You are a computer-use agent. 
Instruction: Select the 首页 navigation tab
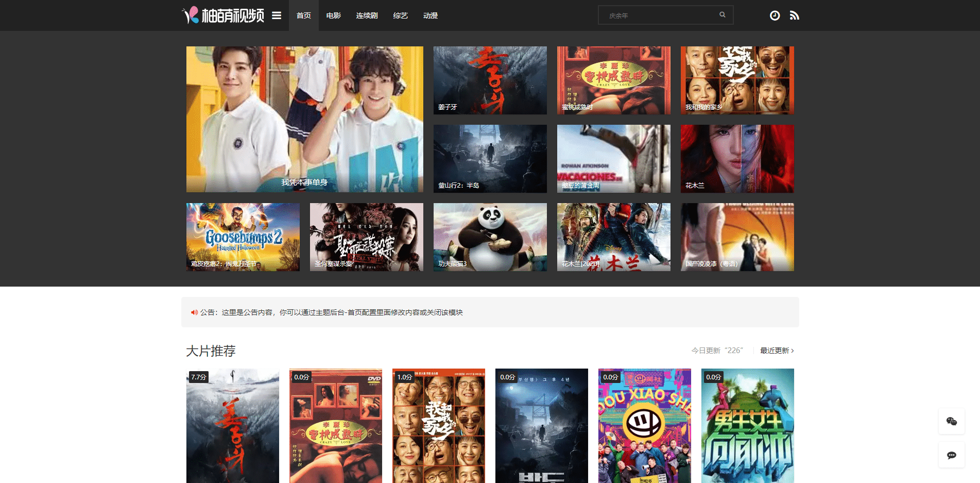(304, 15)
